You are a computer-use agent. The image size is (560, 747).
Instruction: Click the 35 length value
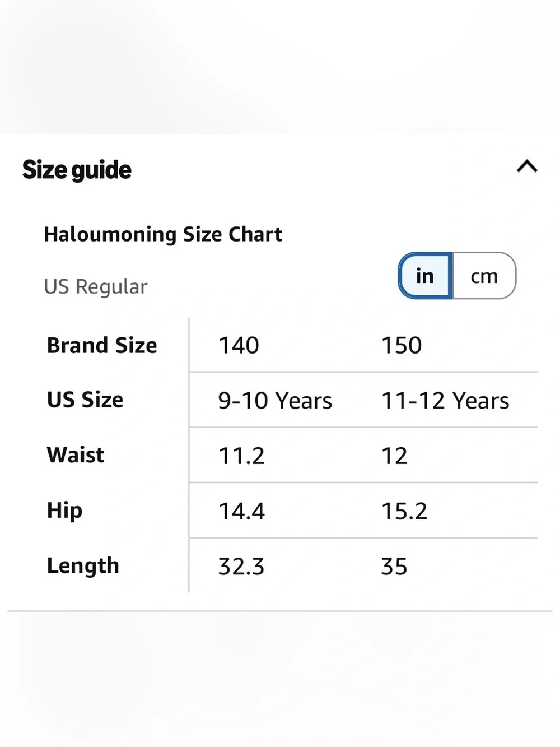394,567
